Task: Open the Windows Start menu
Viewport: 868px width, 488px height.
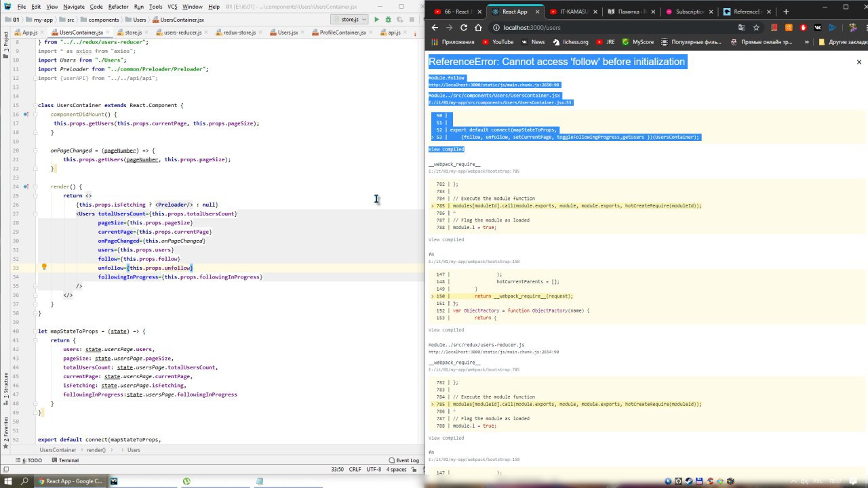Action: click(8, 481)
